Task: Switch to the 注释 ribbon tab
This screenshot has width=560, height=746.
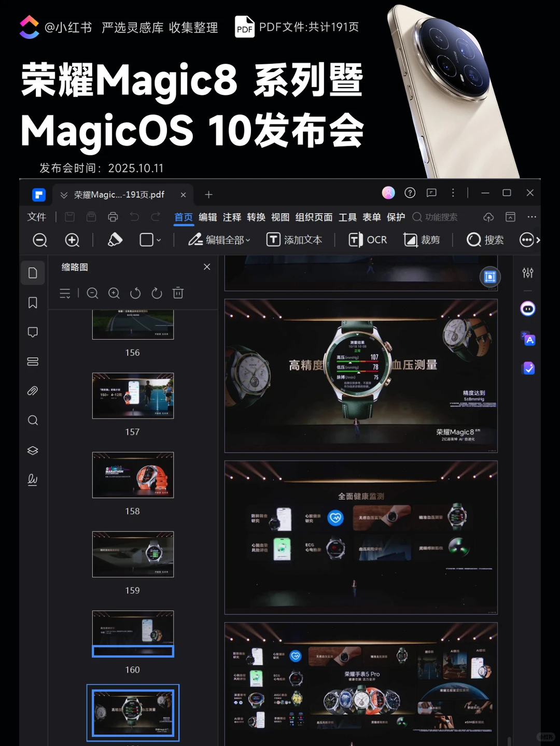Action: [x=232, y=217]
